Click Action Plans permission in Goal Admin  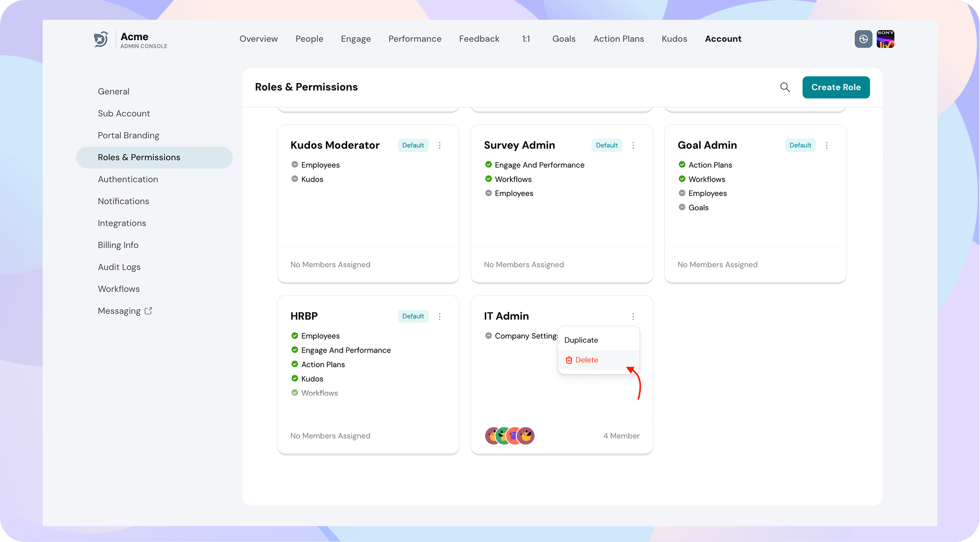(x=710, y=165)
